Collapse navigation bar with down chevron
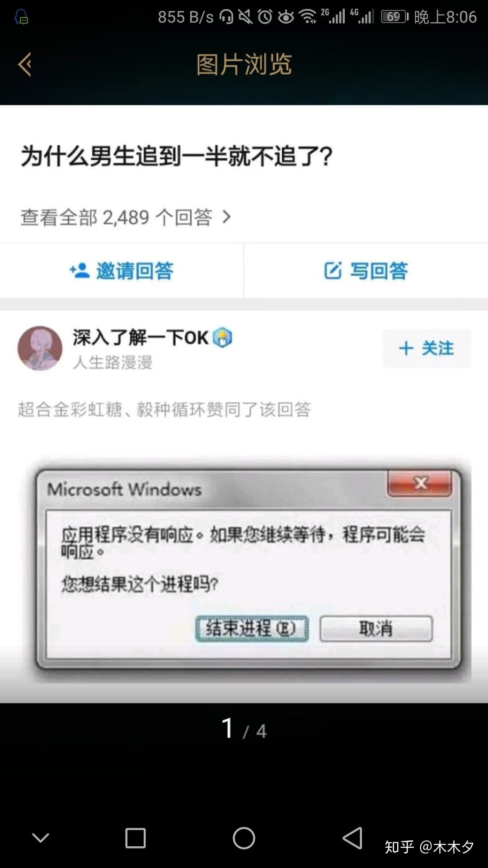This screenshot has width=488, height=868. coord(41,838)
